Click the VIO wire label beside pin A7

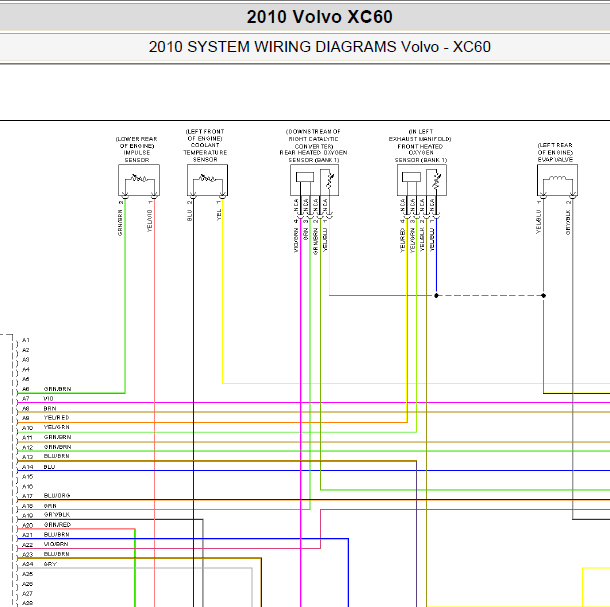tap(48, 398)
